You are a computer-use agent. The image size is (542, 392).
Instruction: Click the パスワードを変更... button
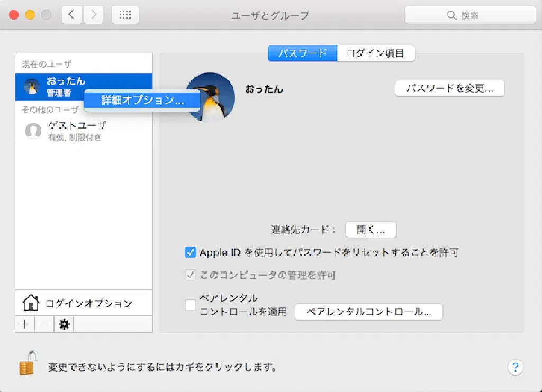click(x=450, y=88)
